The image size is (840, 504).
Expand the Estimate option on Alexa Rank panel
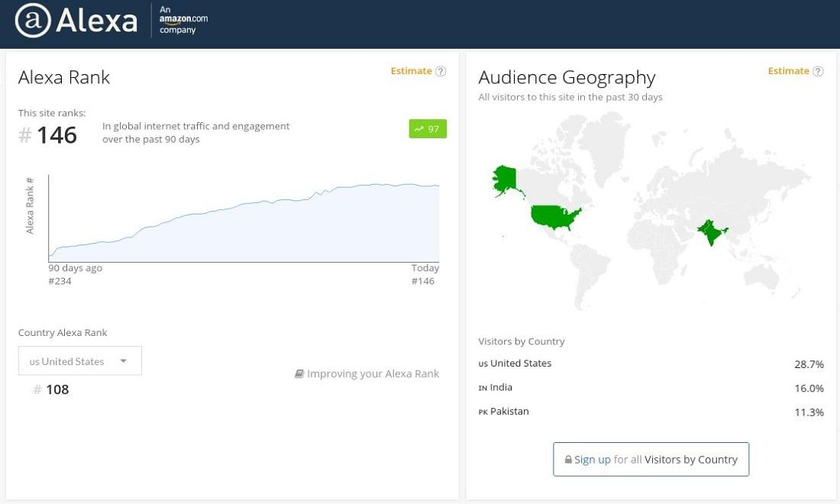pyautogui.click(x=411, y=70)
